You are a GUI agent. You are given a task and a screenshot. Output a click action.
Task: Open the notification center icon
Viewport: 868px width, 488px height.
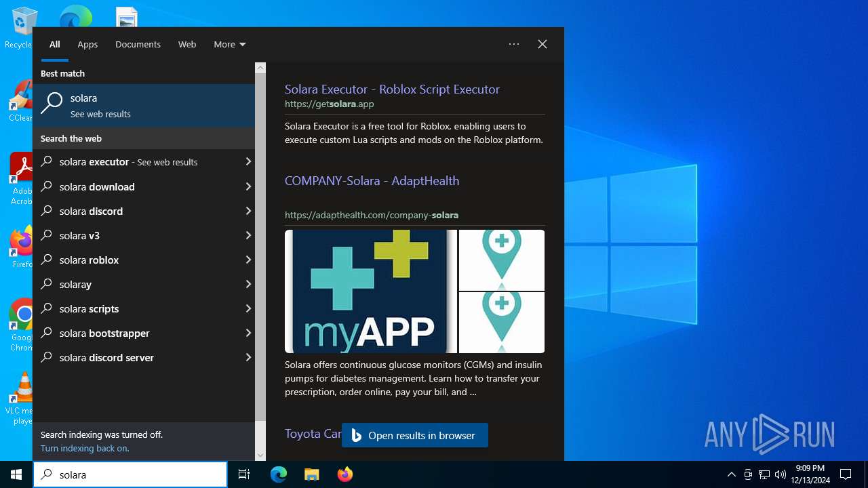click(846, 474)
